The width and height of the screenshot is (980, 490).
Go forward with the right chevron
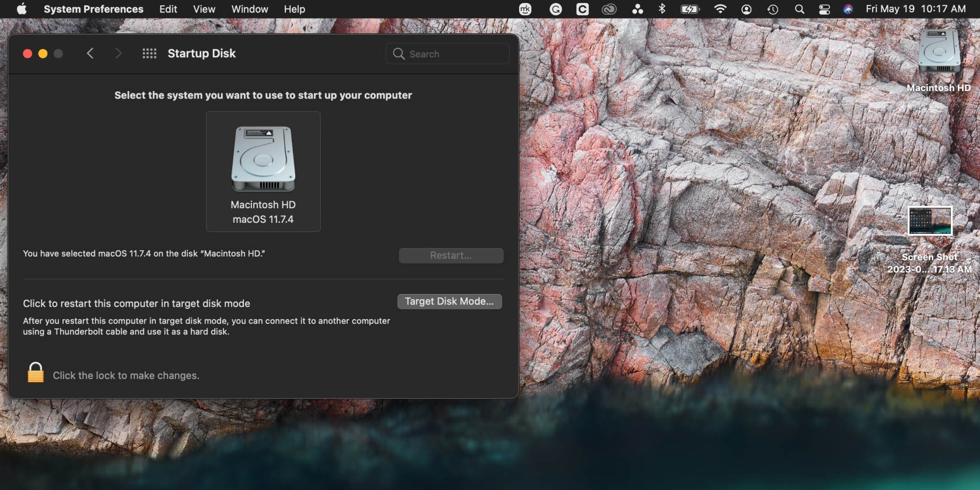[x=118, y=53]
